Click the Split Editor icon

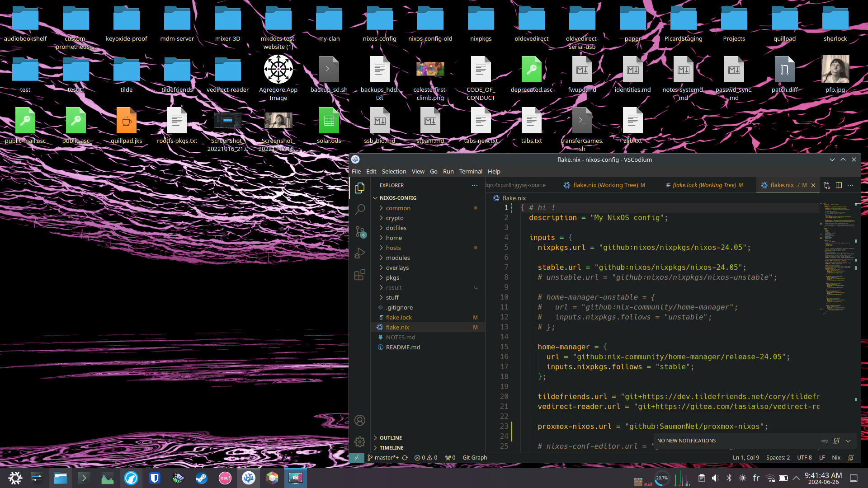coord(839,185)
